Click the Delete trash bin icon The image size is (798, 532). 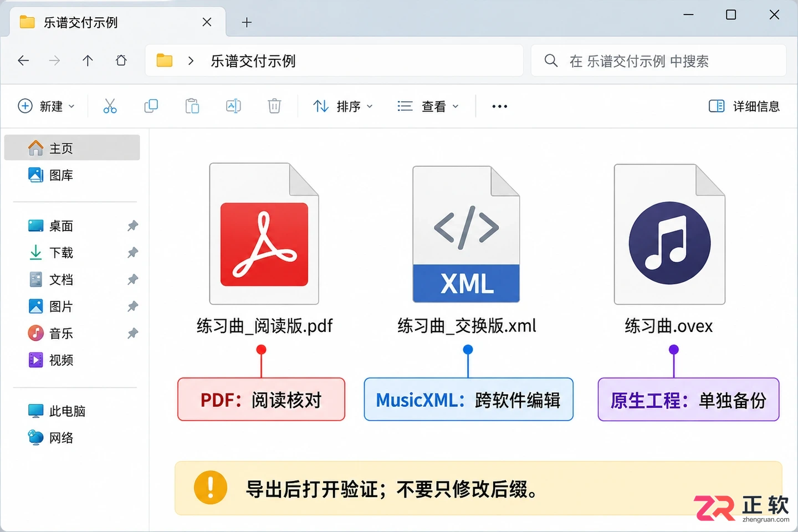(274, 106)
